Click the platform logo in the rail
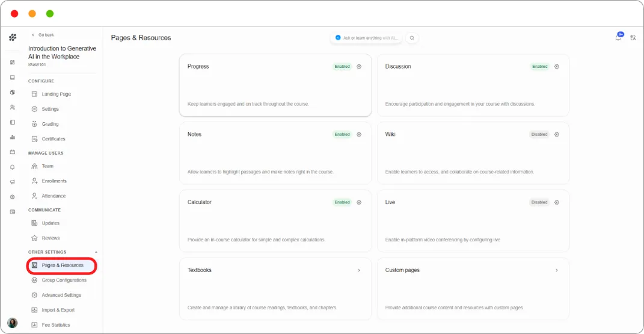 pos(13,37)
